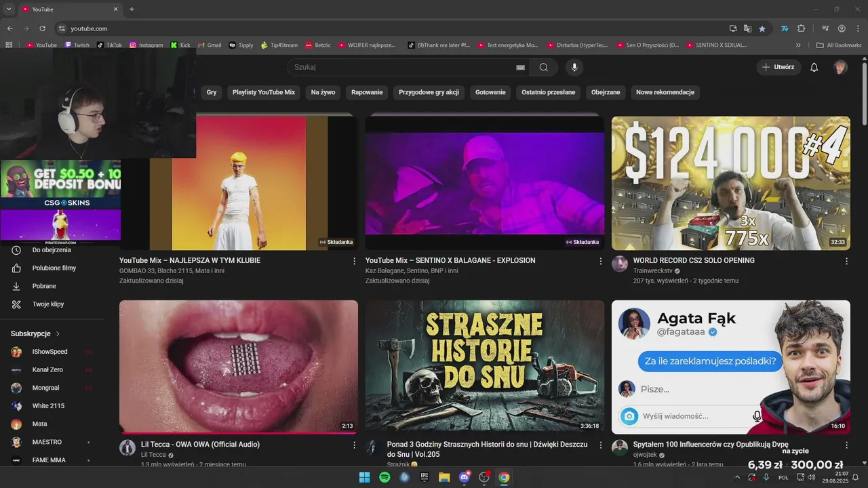
Task: Bookmark this page with star icon
Action: 762,28
